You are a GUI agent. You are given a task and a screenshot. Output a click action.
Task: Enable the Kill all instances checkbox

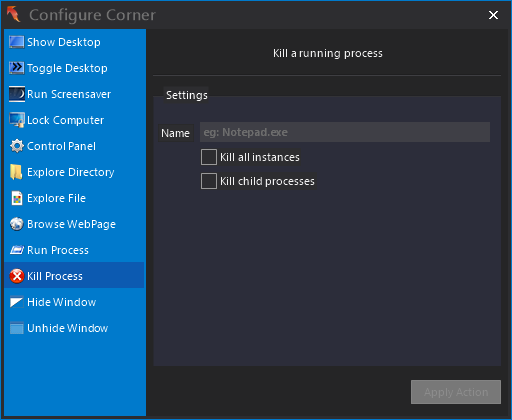pos(209,157)
